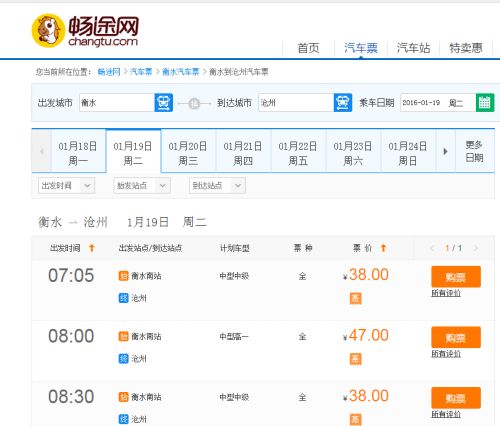500x426 pixels.
Task: Sort by ticket price orange arrow
Action: 383,248
